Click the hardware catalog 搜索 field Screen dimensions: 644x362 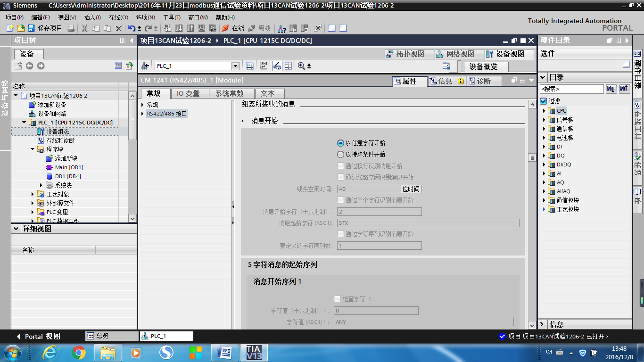click(x=572, y=89)
